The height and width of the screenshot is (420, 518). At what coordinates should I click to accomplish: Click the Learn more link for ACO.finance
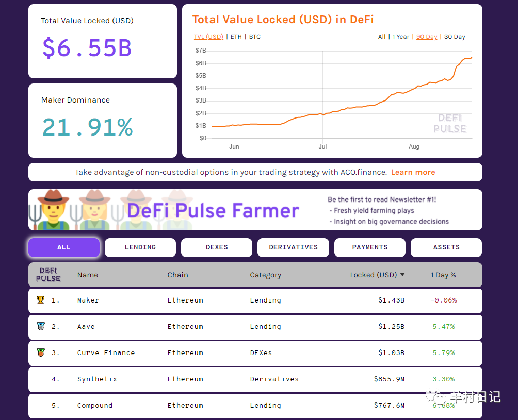click(413, 172)
